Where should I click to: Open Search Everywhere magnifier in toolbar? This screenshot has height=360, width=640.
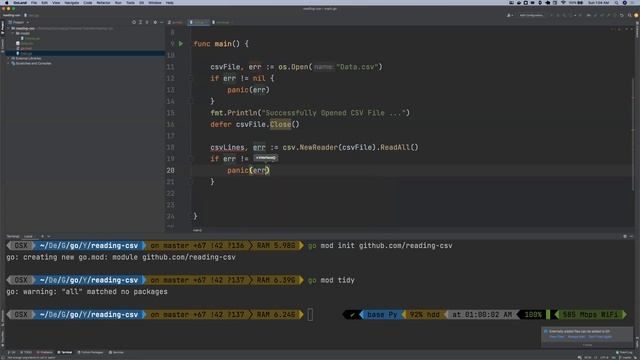pyautogui.click(x=629, y=16)
